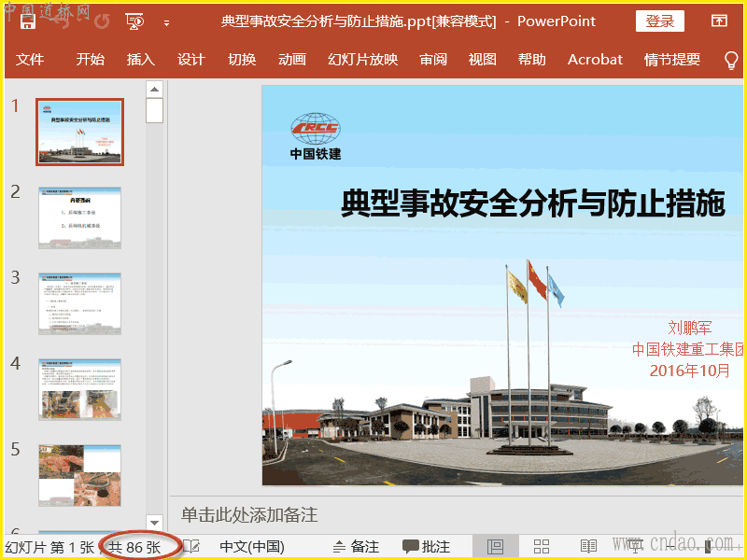Switch to the 开始 ribbon tab
Image resolution: width=747 pixels, height=560 pixels.
[x=90, y=59]
